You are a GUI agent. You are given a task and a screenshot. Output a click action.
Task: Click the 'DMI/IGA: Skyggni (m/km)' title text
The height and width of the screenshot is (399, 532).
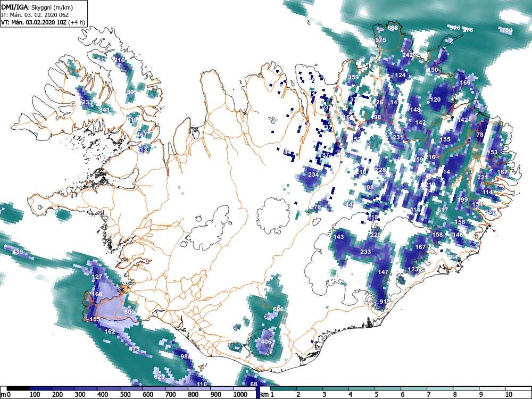37,7
